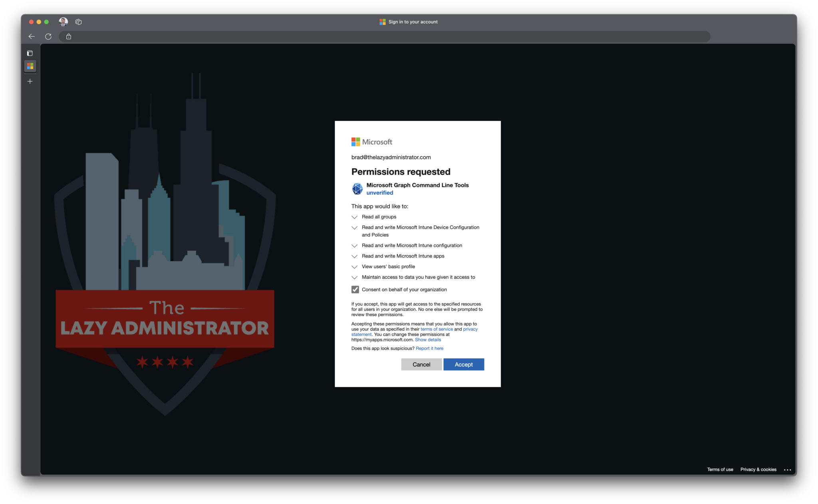Uncheck Consent on behalf of your organization

(x=355, y=290)
